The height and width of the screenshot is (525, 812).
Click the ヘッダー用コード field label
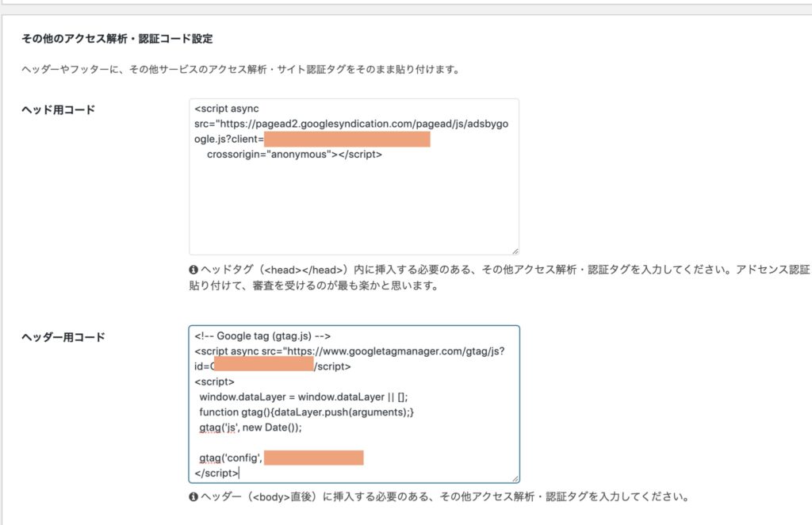click(x=63, y=337)
